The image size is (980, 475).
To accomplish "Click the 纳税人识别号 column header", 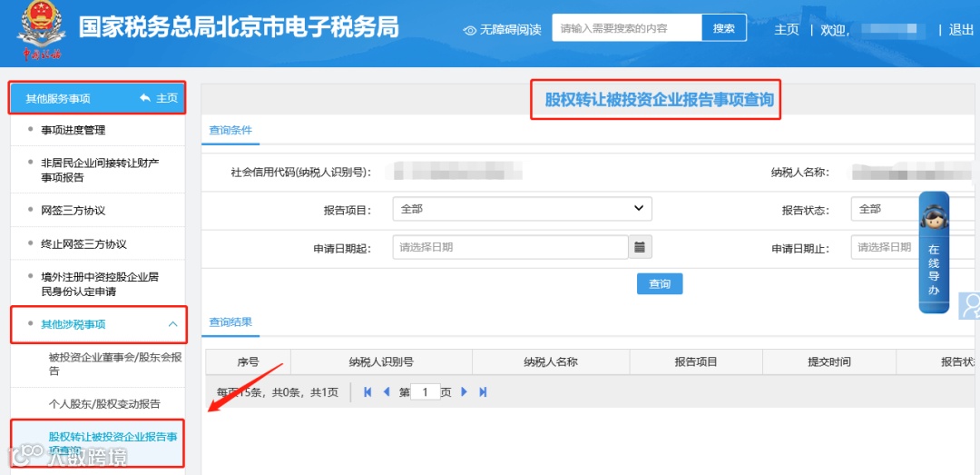I will [x=381, y=361].
